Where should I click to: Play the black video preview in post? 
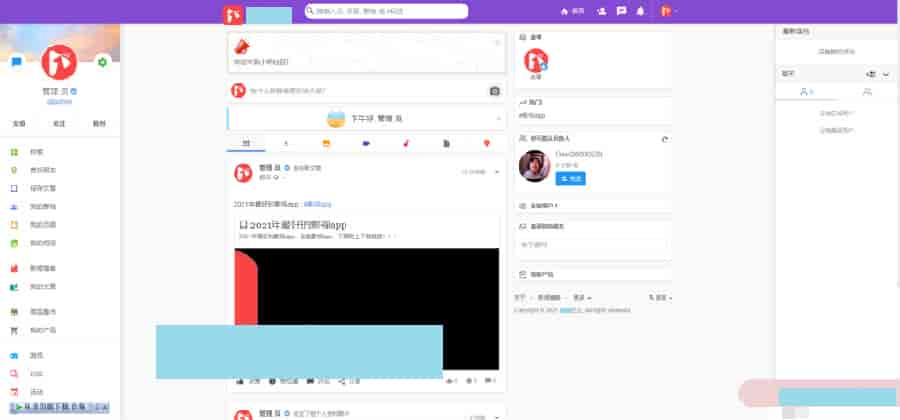367,309
